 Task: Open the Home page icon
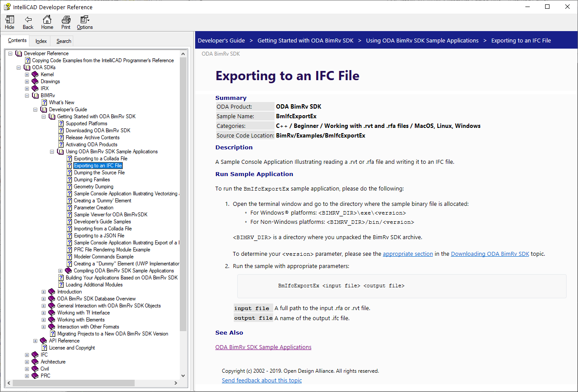point(47,19)
